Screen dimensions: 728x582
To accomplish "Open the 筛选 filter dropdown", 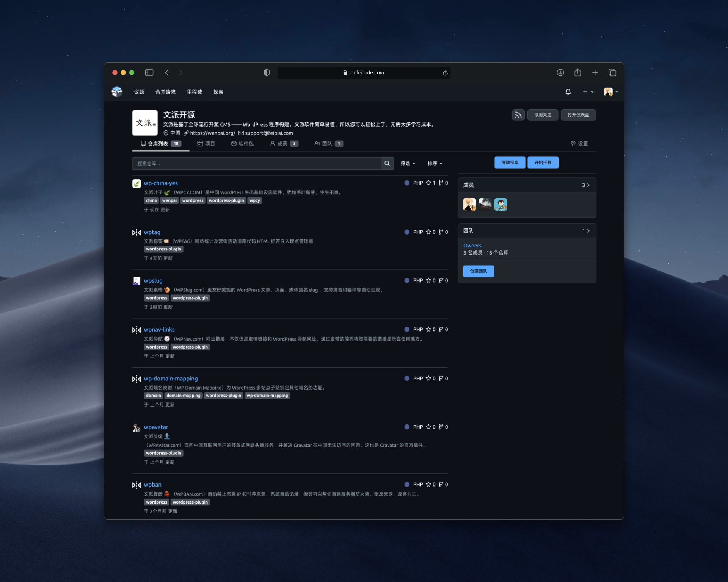I will (408, 163).
